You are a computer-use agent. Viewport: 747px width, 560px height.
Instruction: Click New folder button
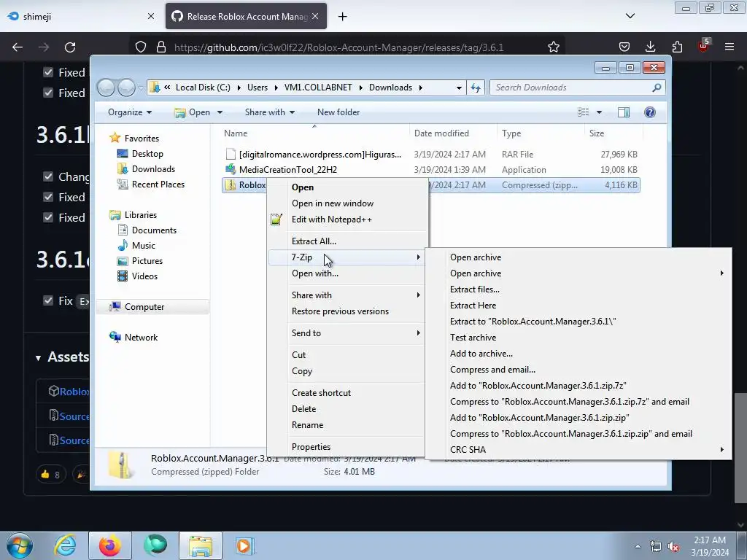(338, 112)
